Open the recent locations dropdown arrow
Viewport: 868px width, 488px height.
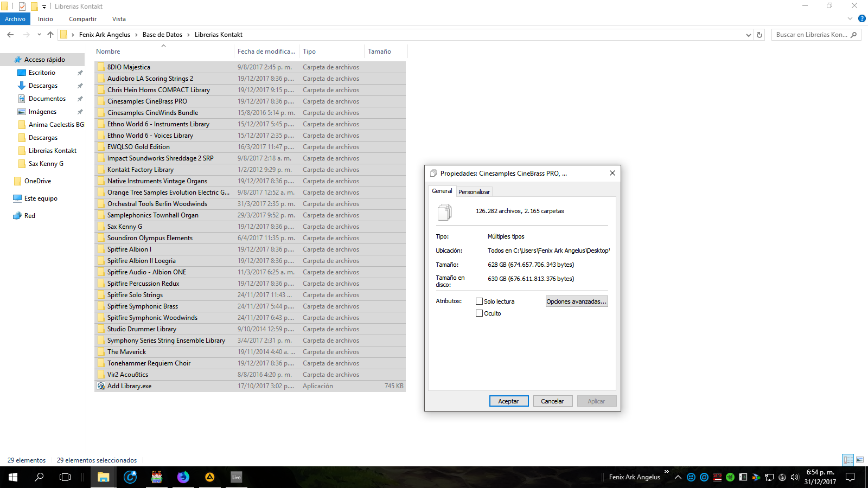click(39, 35)
